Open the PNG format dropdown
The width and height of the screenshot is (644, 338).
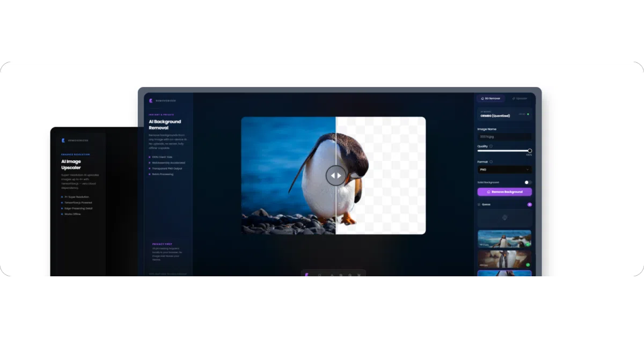coord(504,170)
